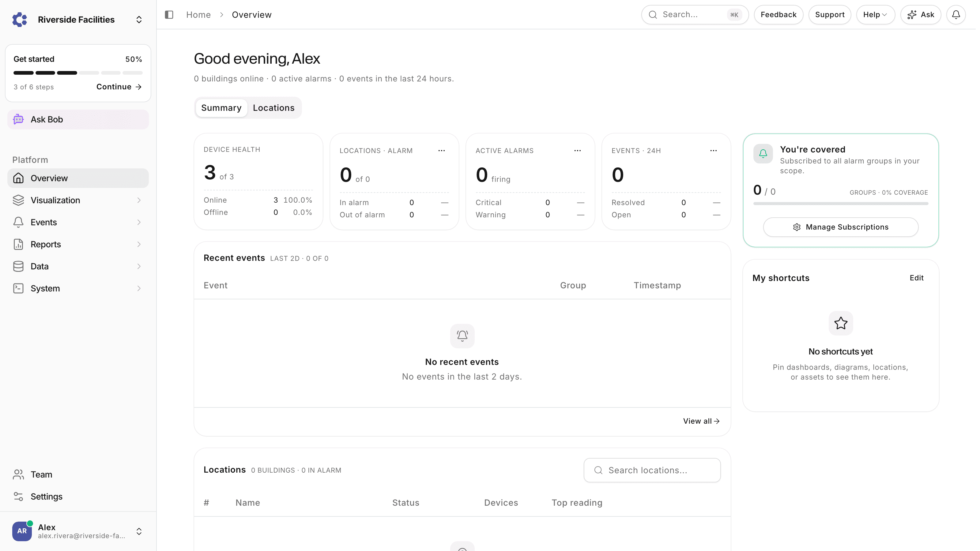Screen dimensions: 980x551
Task: Open Locations Alarm card options menu
Action: [441, 151]
